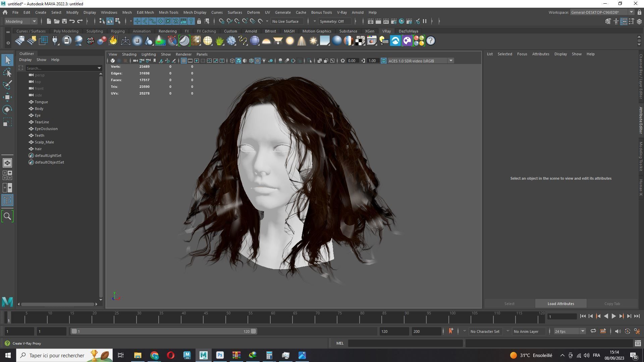Click frame 60 on the timeline
This screenshot has height=362, width=644.
271,317
